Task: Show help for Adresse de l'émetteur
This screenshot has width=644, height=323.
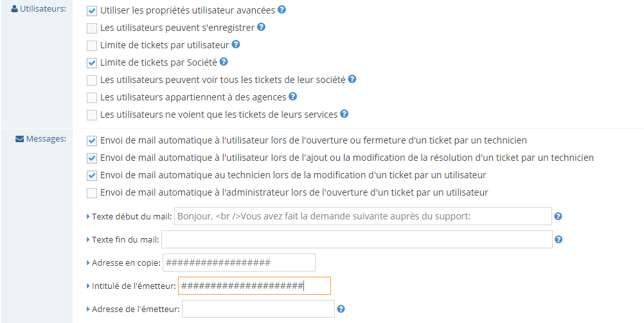Action: (341, 309)
